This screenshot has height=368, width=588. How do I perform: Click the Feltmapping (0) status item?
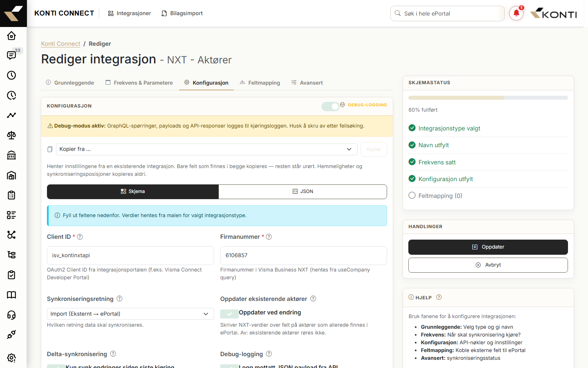pyautogui.click(x=488, y=196)
